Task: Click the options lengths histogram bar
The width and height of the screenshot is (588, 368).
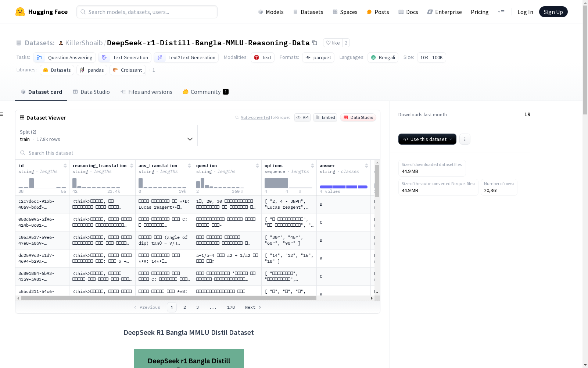Action: coord(276,183)
